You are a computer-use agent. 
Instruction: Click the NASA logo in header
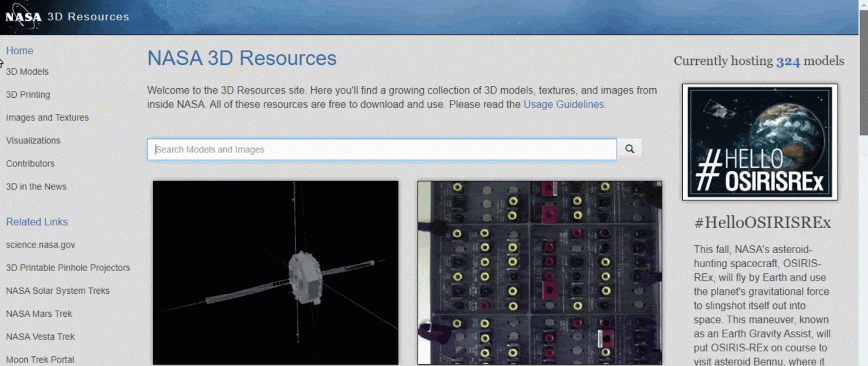(x=23, y=17)
